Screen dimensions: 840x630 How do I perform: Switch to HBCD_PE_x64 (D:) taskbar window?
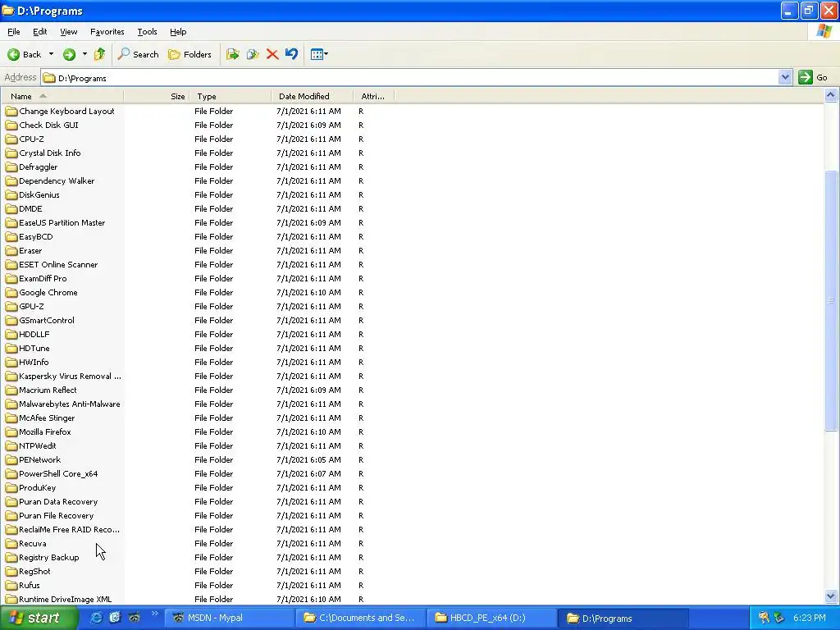[x=492, y=618]
